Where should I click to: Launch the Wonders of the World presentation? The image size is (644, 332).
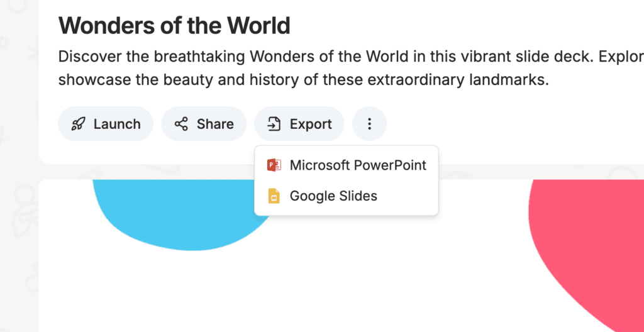click(106, 124)
